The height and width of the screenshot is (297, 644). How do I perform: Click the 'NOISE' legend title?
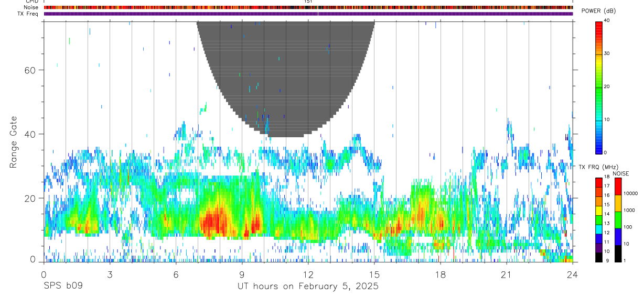[x=621, y=173]
